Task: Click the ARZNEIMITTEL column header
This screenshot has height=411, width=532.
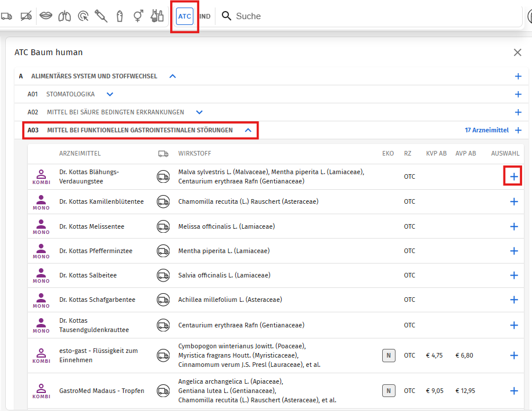Action: point(80,154)
